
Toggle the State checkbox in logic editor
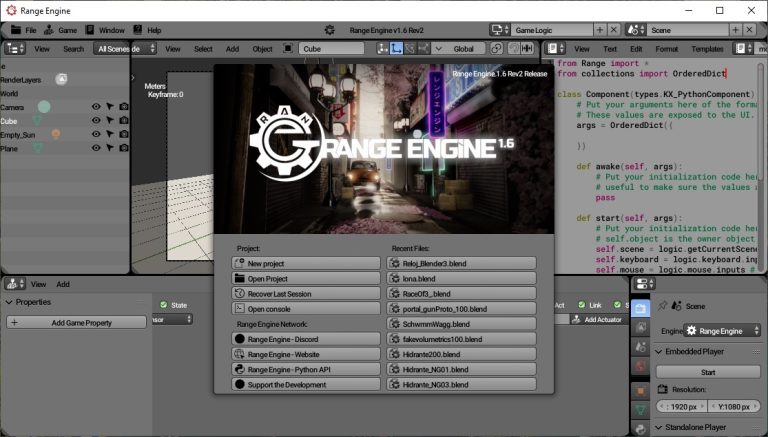point(165,305)
